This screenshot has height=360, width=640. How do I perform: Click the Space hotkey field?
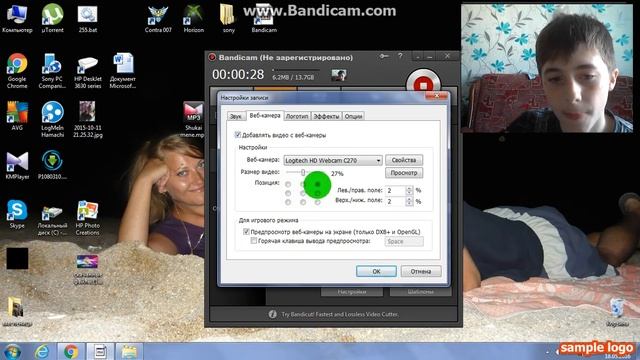[404, 242]
